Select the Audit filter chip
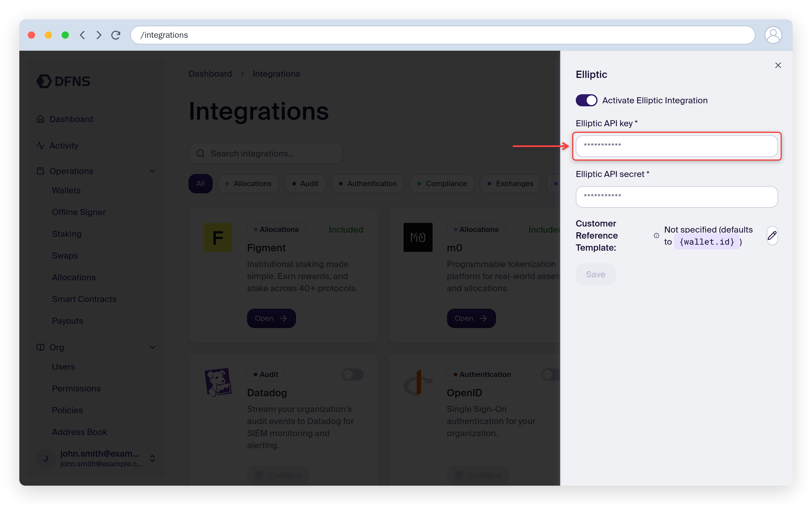 pos(305,184)
